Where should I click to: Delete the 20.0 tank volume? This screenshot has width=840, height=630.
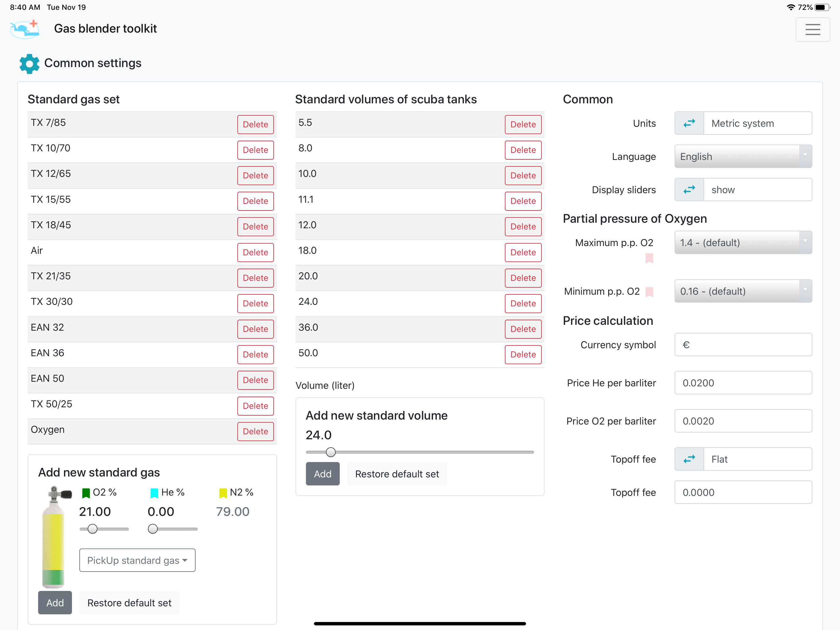pos(523,278)
